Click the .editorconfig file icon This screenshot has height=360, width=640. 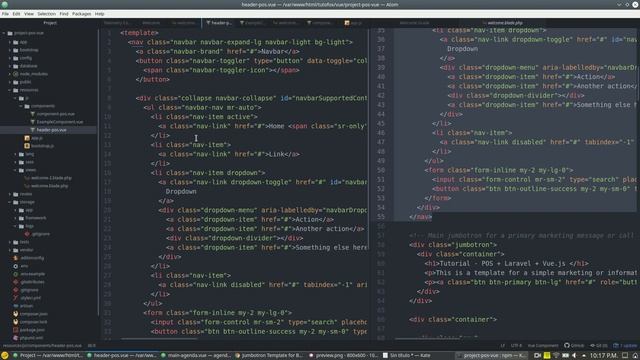[x=16, y=258]
